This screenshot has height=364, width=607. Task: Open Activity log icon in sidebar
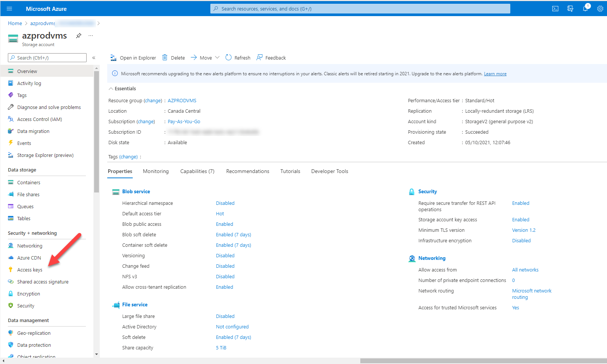(x=10, y=83)
